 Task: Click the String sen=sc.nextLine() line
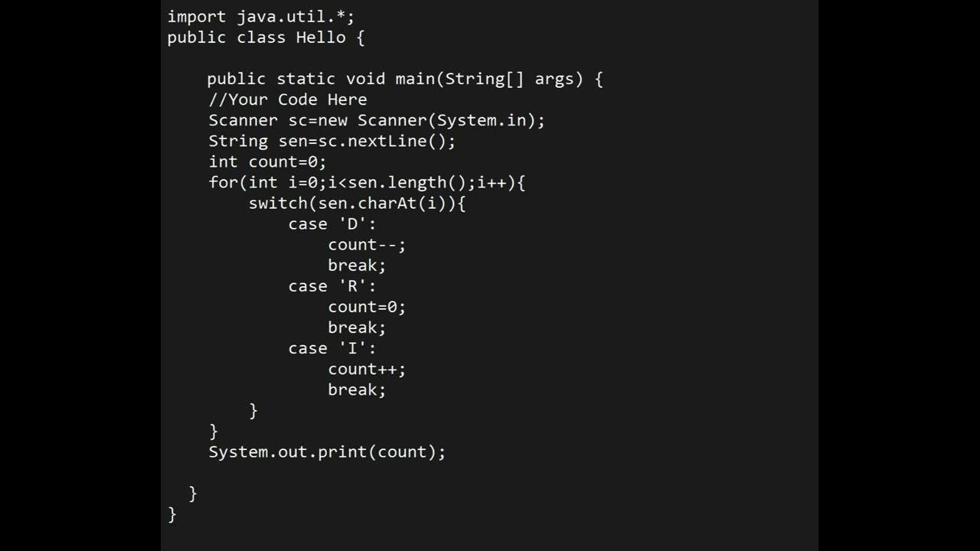[x=332, y=141]
